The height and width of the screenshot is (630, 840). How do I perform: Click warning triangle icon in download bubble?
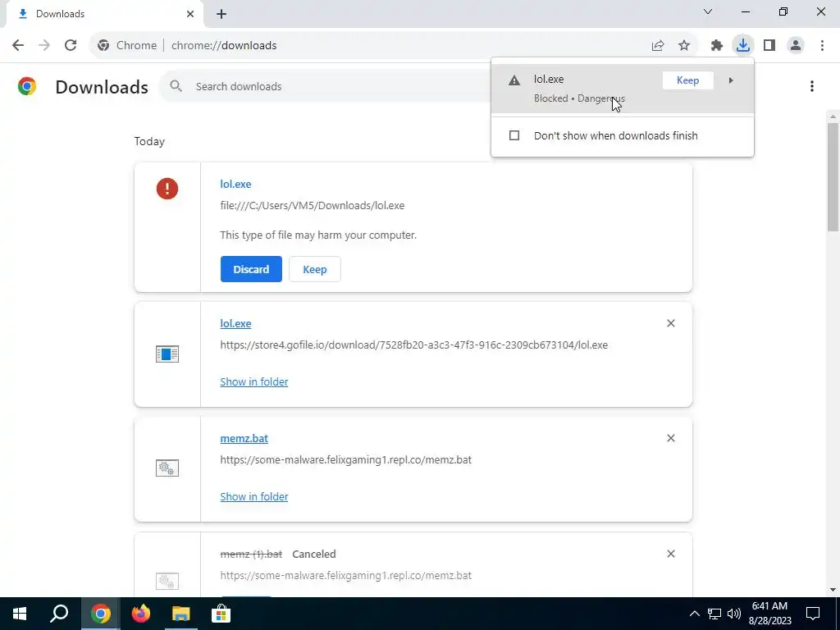pos(514,80)
